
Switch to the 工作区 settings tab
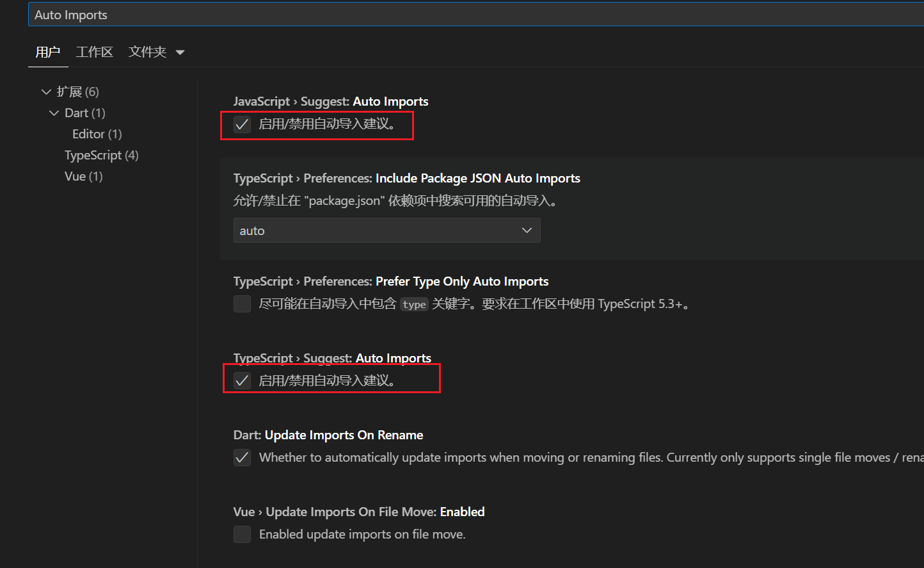(95, 52)
